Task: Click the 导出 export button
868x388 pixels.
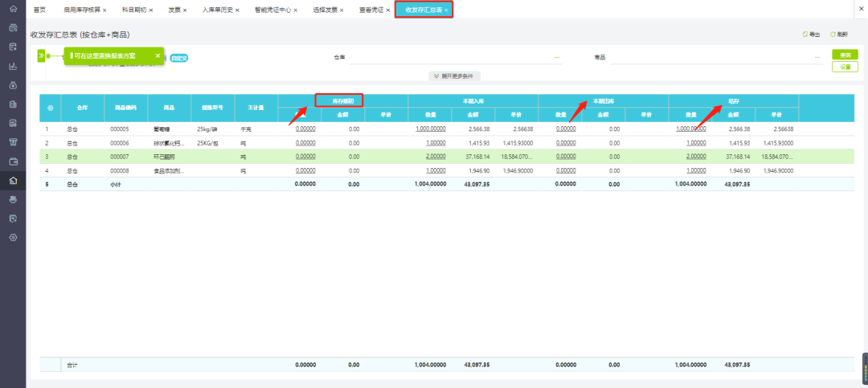Action: (811, 35)
